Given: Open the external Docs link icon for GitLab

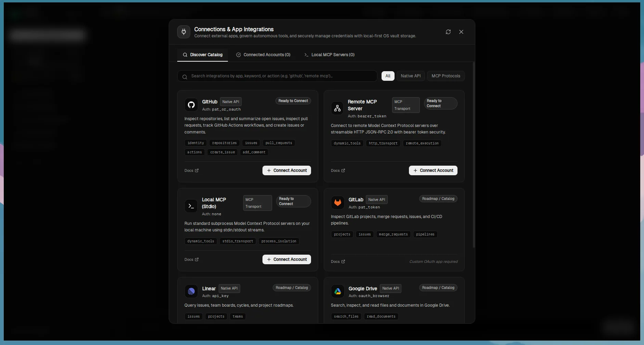Looking at the screenshot, I should (x=343, y=261).
